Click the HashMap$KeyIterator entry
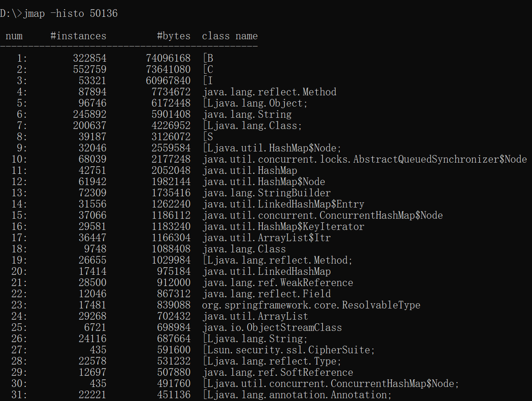Image resolution: width=532 pixels, height=401 pixels. pyautogui.click(x=284, y=226)
